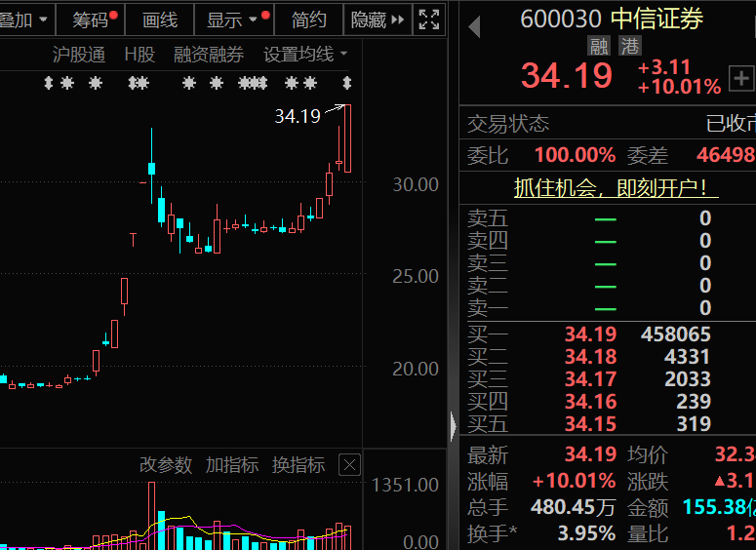Click the 34.19 high price label on chart
The height and width of the screenshot is (550, 756).
tap(298, 116)
